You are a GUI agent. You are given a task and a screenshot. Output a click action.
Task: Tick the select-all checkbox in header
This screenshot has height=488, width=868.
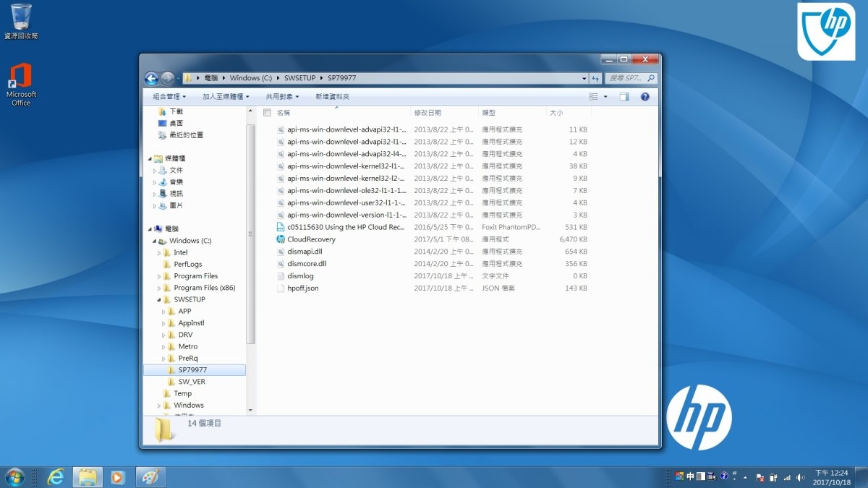[267, 113]
